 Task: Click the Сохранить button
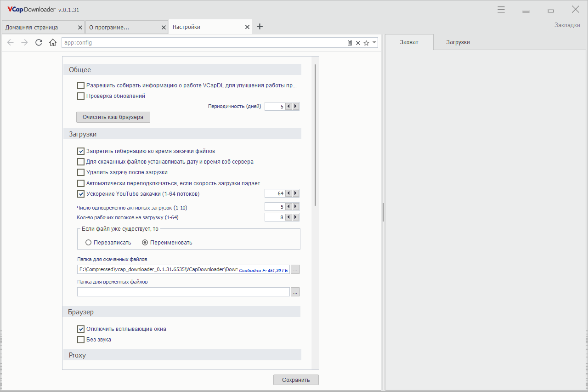(x=296, y=380)
